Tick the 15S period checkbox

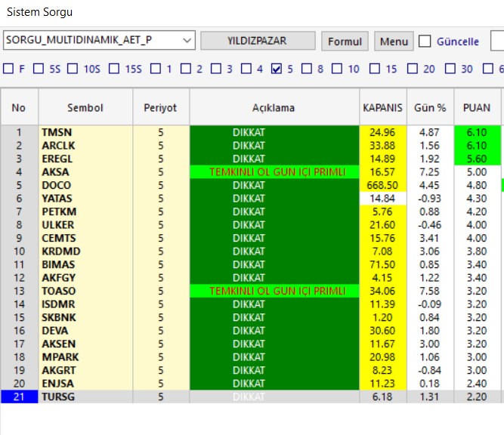tap(114, 69)
